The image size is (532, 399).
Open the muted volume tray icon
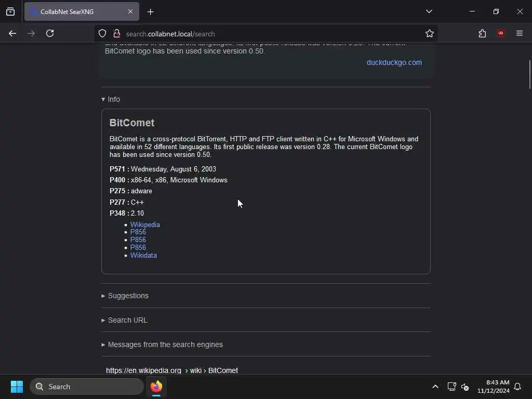(465, 387)
